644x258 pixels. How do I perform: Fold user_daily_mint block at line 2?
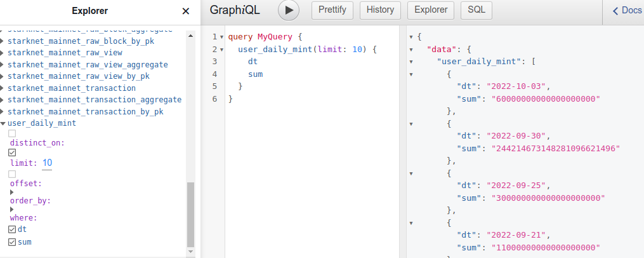click(222, 50)
